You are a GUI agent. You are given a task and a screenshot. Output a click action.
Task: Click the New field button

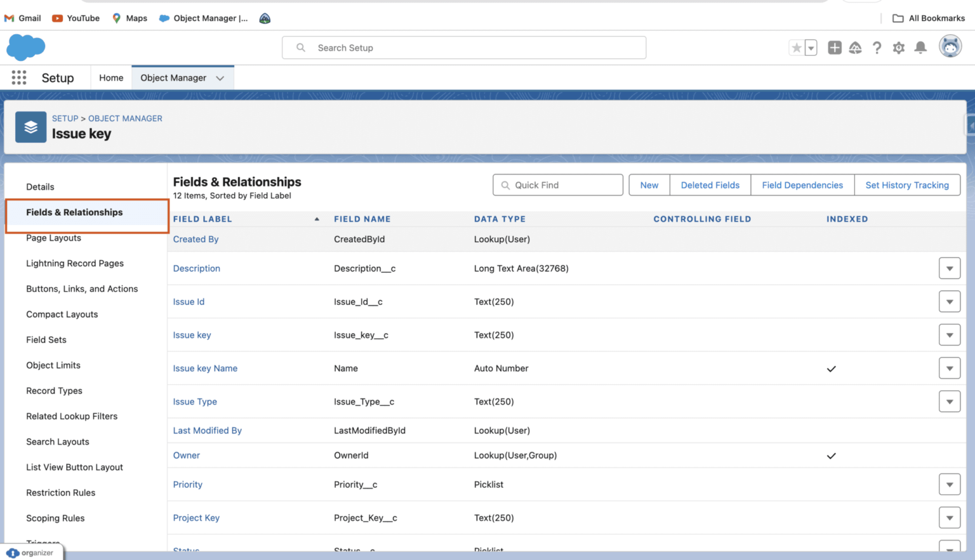pyautogui.click(x=649, y=185)
